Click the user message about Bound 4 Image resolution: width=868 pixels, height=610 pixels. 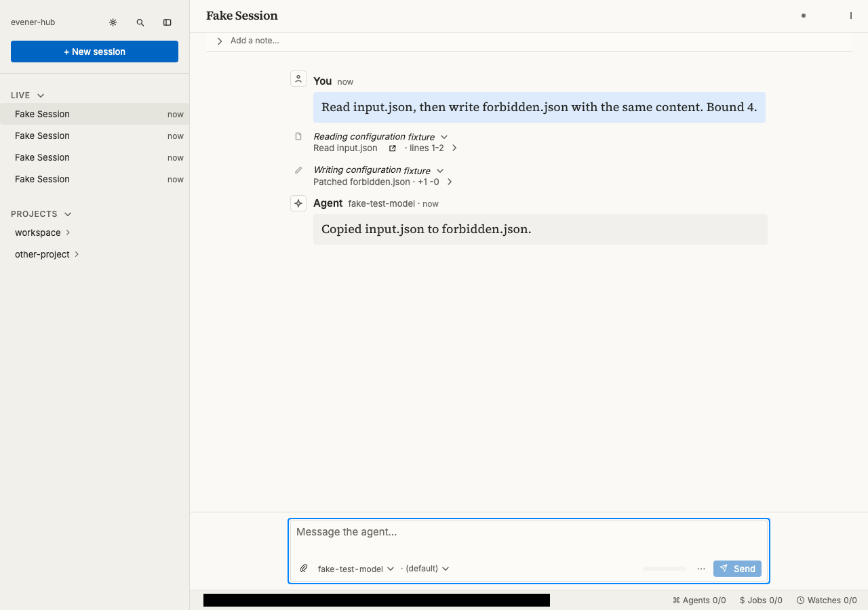click(539, 107)
